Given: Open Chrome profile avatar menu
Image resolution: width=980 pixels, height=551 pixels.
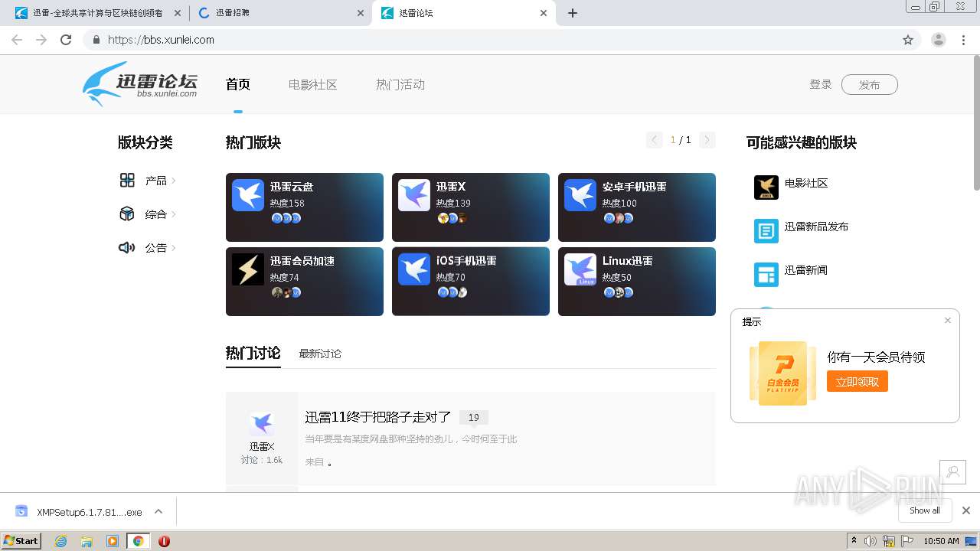Looking at the screenshot, I should [x=938, y=40].
